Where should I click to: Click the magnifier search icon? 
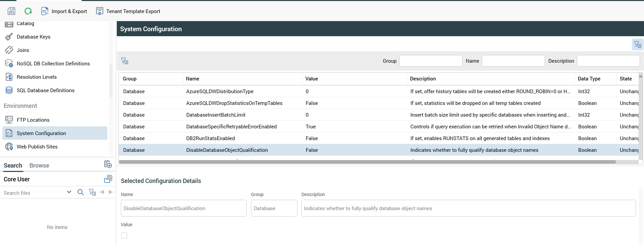[81, 192]
